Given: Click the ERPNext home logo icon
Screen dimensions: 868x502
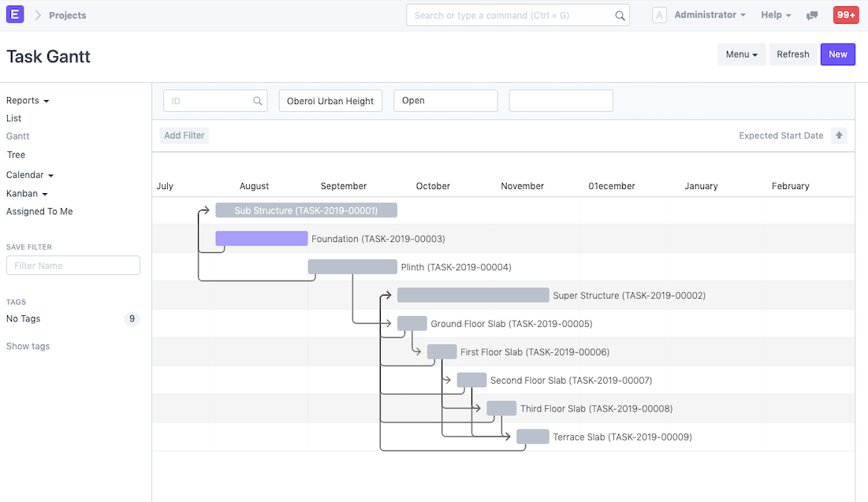Looking at the screenshot, I should (15, 15).
